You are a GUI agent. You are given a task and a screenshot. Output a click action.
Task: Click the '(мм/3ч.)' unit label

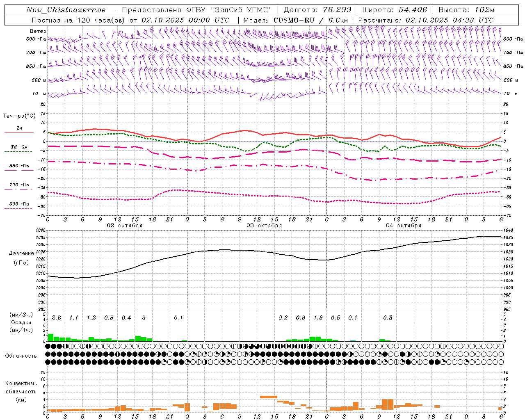pos(21,315)
